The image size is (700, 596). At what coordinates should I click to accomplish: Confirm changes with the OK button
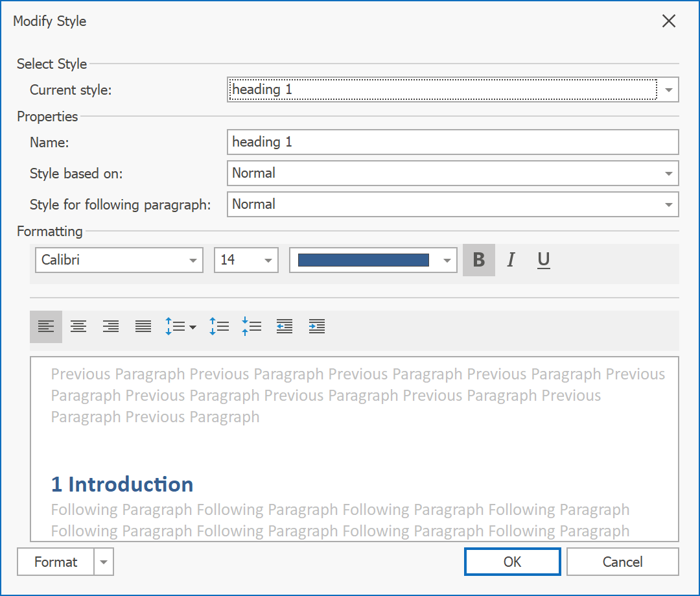pyautogui.click(x=512, y=562)
